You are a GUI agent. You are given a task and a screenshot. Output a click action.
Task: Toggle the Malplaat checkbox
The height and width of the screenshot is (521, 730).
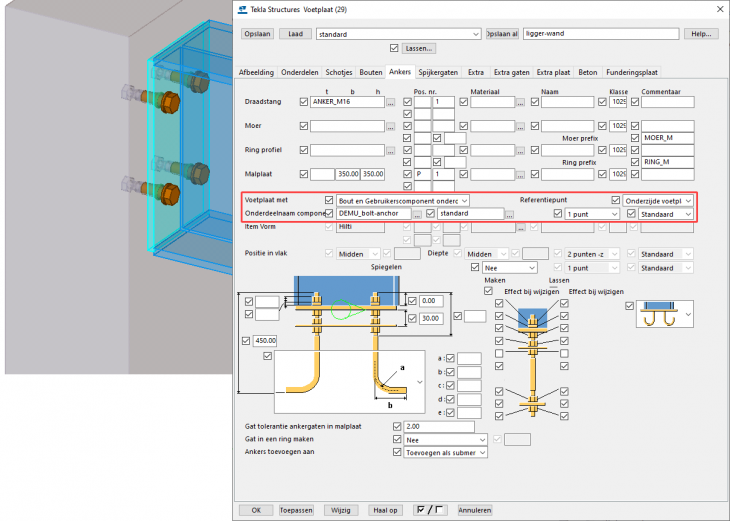tap(304, 174)
